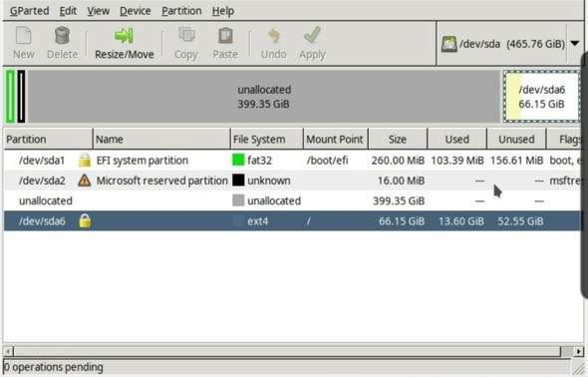Image resolution: width=588 pixels, height=377 pixels.
Task: Open the device selector dropdown arrow
Action: click(x=575, y=44)
